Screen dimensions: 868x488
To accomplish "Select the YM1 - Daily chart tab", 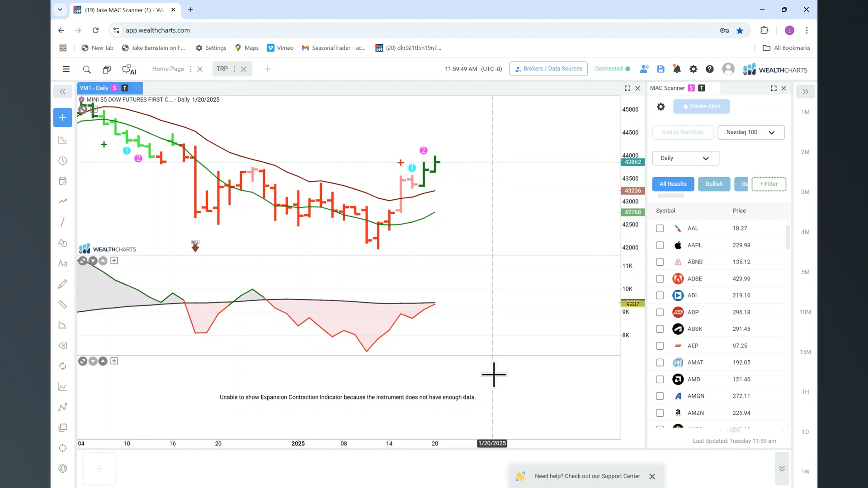I will [110, 88].
